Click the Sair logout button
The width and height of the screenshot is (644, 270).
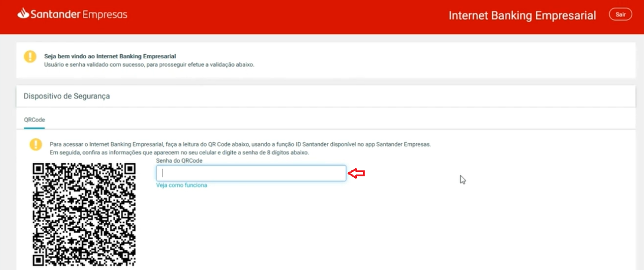(x=620, y=14)
